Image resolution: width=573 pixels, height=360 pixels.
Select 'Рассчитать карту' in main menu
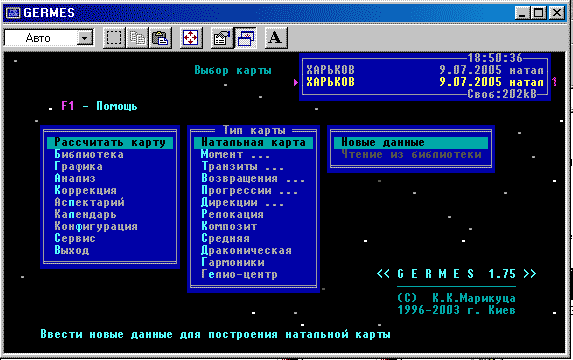pos(110,142)
